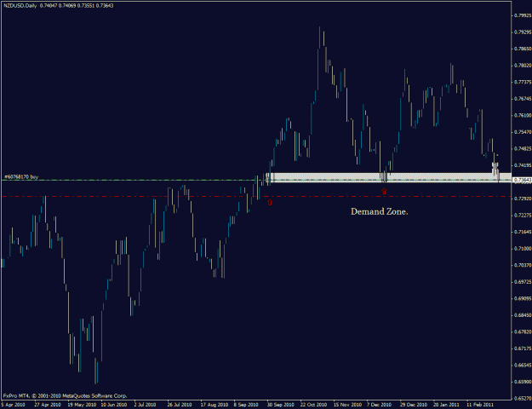532x409 pixels.
Task: Click date label 8 Sep 2010
Action: [246, 405]
